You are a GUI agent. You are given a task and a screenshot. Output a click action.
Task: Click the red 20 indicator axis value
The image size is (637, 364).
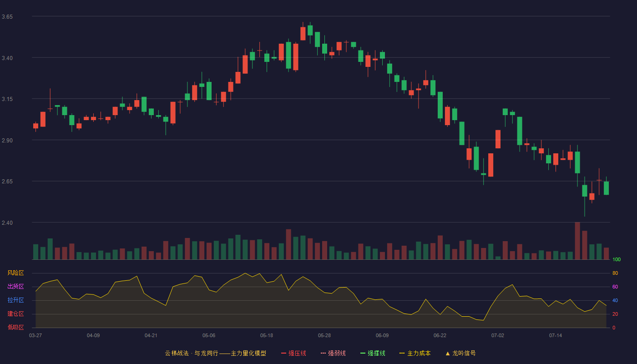(x=615, y=314)
